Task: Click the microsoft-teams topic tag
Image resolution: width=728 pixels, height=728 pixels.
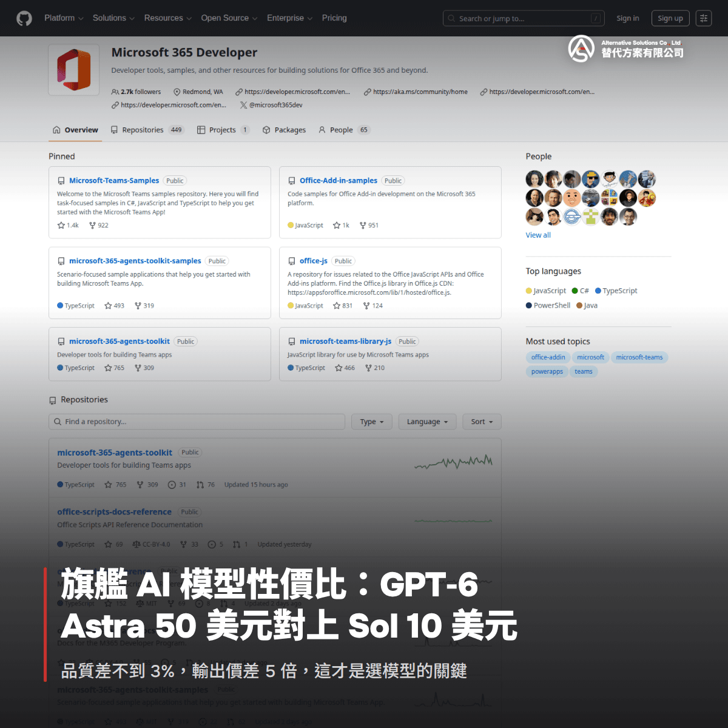Action: point(639,357)
